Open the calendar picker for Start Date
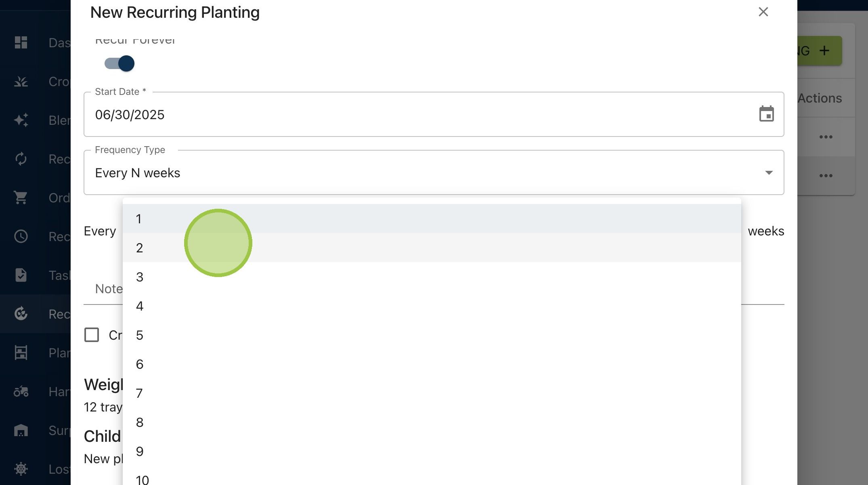Viewport: 868px width, 485px height. 766,114
